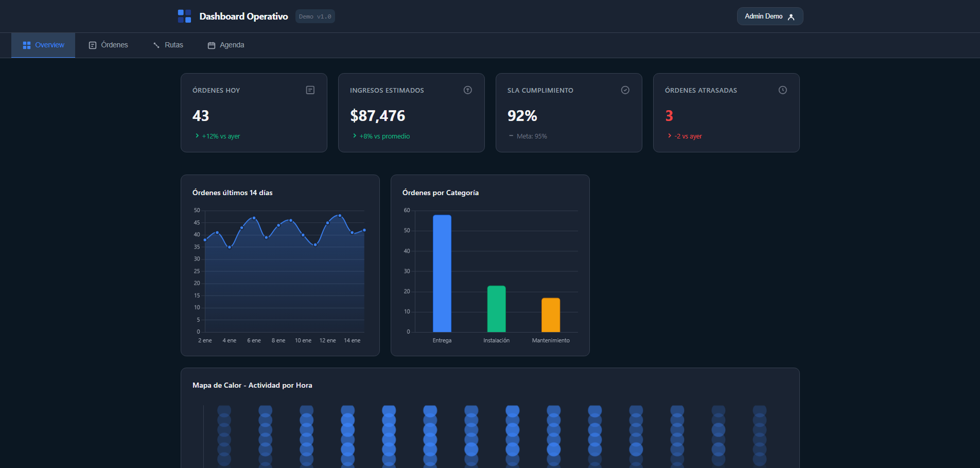Click the red chevron beside -2 vs ayer

coord(670,136)
